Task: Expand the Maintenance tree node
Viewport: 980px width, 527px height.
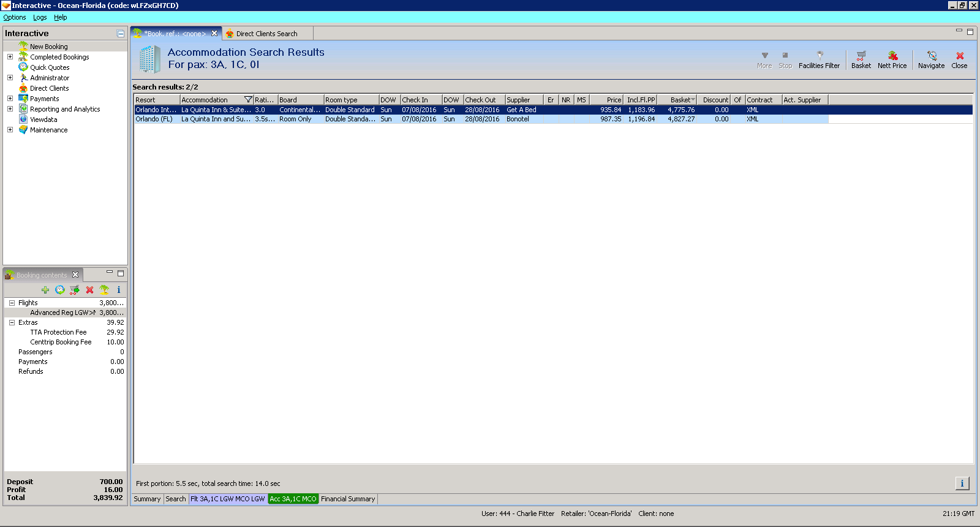Action: tap(10, 129)
